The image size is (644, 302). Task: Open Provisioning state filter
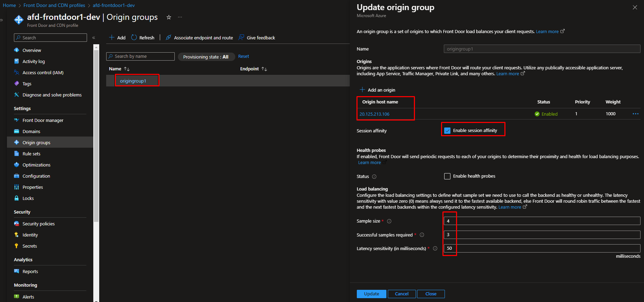pos(206,57)
